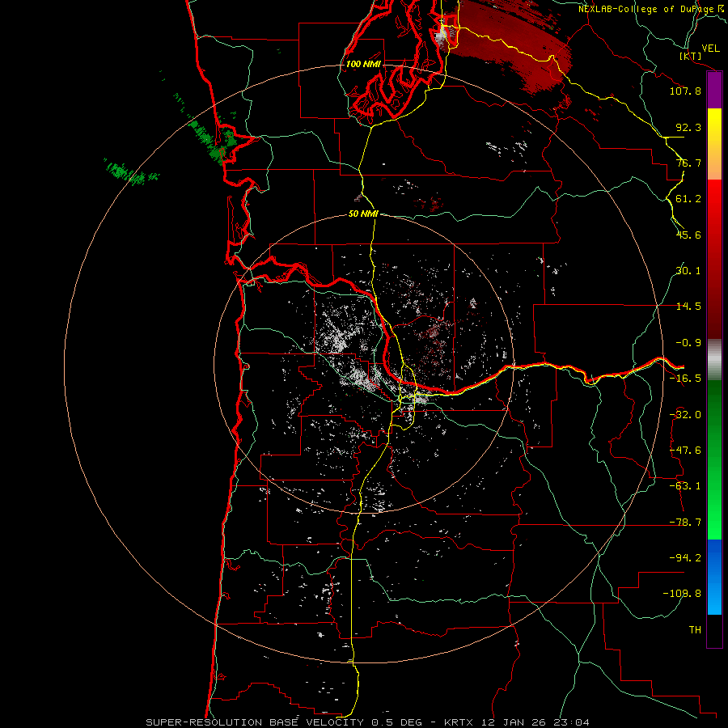Click the -94.2 scale value
The width and height of the screenshot is (728, 728).
(x=685, y=557)
